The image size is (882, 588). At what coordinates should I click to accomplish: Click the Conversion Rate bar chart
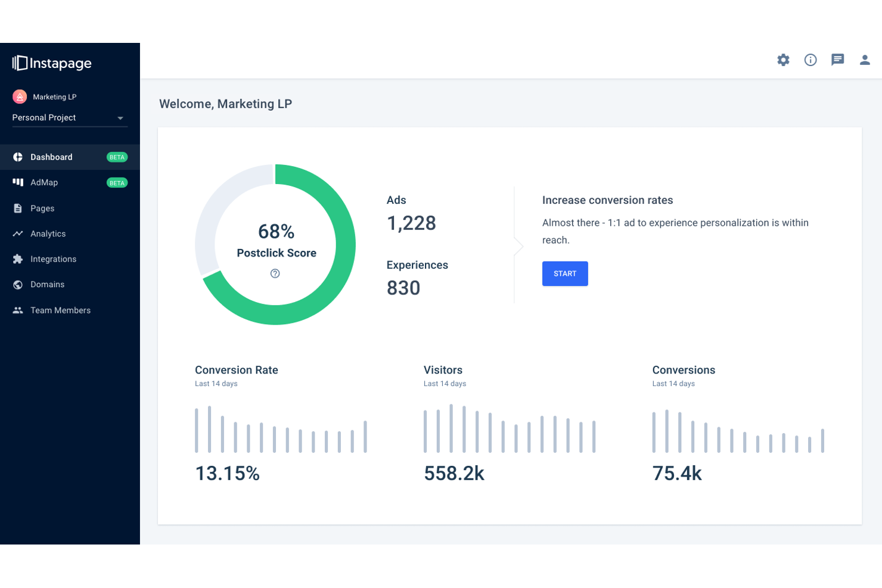point(280,429)
